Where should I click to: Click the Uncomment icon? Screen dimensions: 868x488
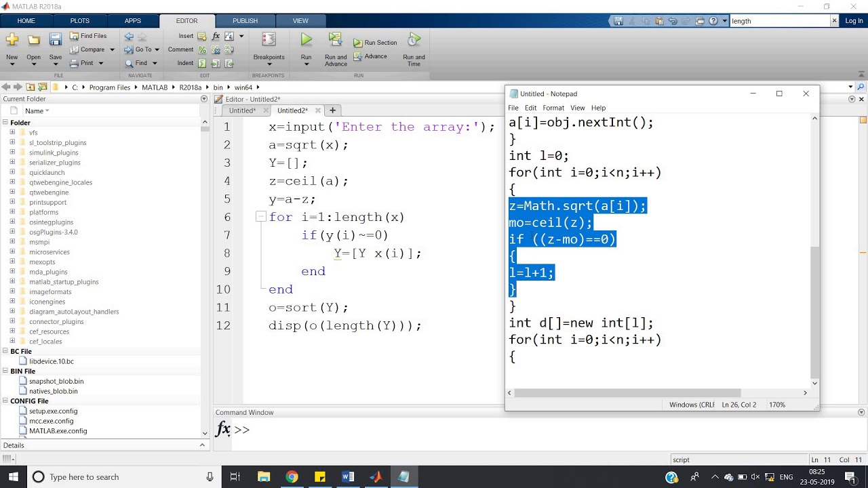[x=216, y=49]
